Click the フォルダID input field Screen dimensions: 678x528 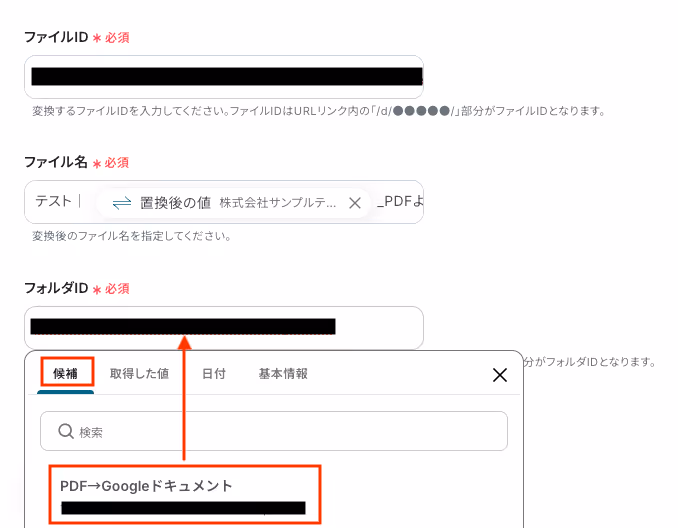point(224,327)
